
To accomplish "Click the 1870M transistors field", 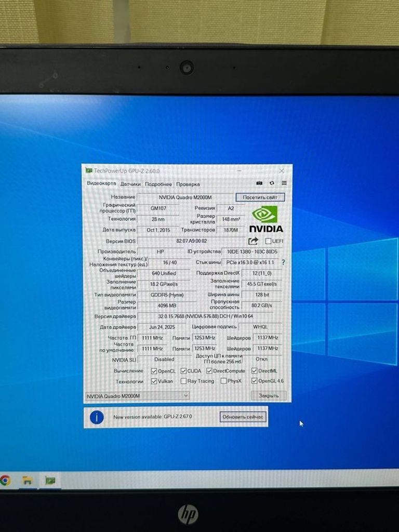I will point(231,230).
